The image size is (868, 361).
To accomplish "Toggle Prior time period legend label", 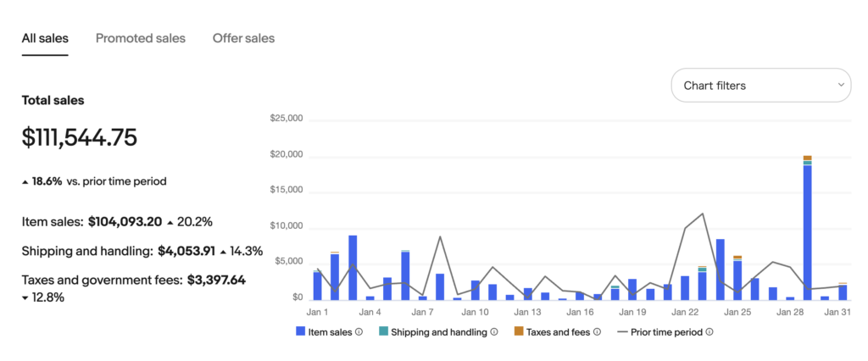I will point(666,332).
